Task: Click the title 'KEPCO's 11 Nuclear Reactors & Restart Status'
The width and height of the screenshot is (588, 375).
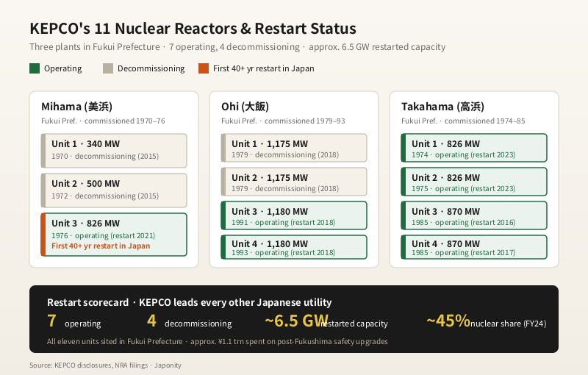Action: coord(193,29)
